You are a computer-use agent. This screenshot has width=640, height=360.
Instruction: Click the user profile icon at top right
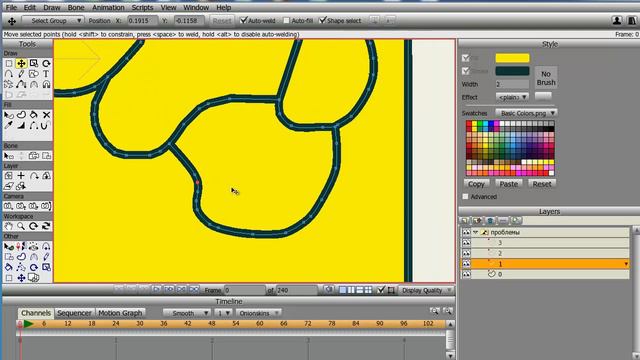tap(617, 20)
